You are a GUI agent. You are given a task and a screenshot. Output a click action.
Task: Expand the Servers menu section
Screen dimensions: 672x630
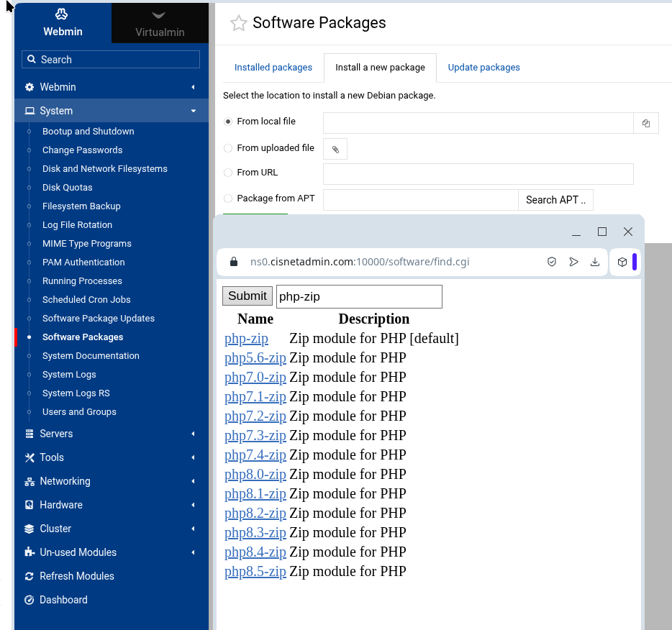[x=56, y=434]
